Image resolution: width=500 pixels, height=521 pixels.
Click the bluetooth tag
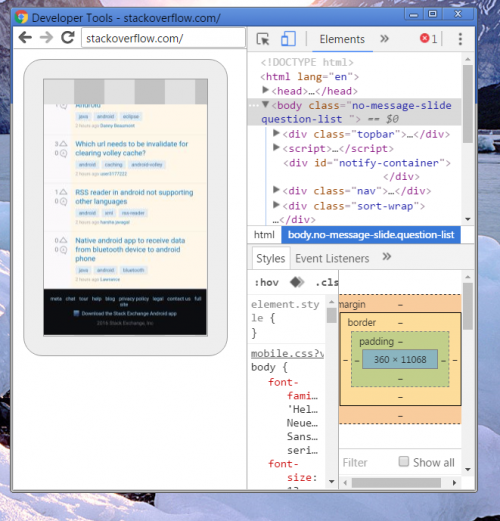click(x=133, y=270)
